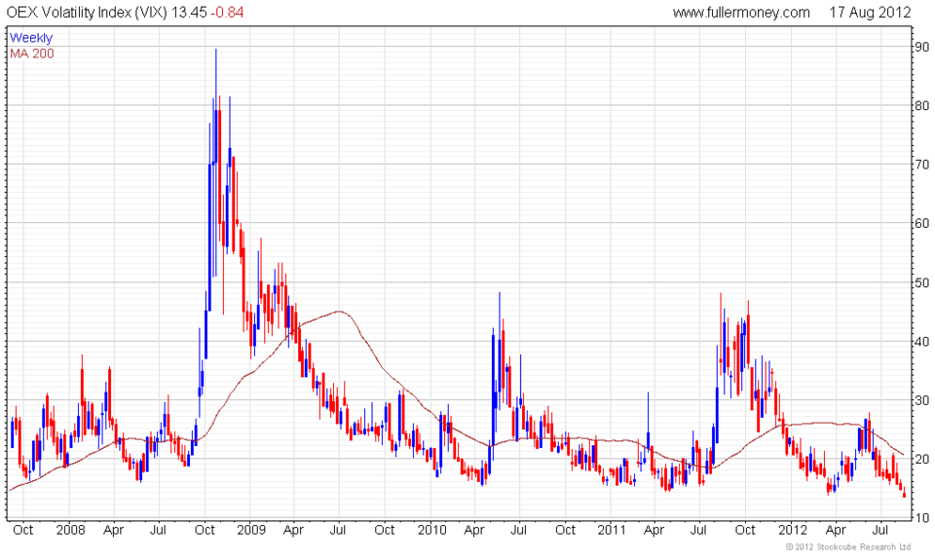Click the blue 'Weekly' legend label

31,38
